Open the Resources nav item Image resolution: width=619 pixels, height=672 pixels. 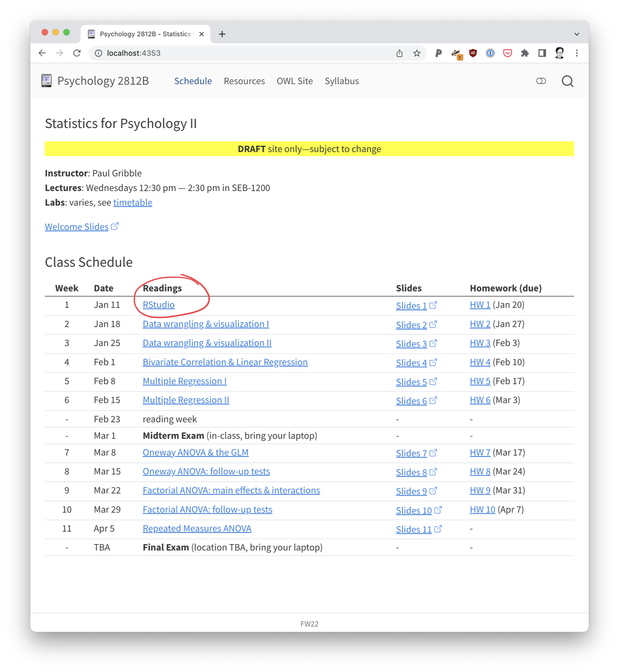(x=244, y=81)
